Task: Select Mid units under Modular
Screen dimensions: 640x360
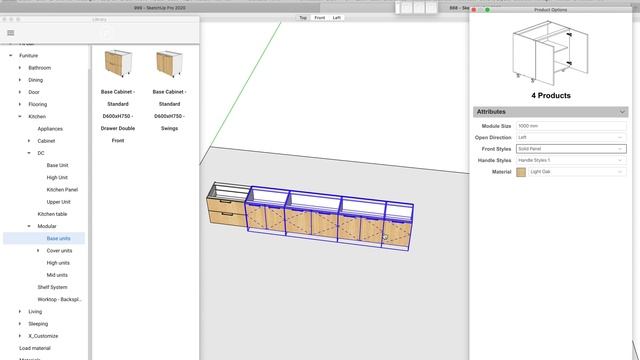Action: coord(57,275)
